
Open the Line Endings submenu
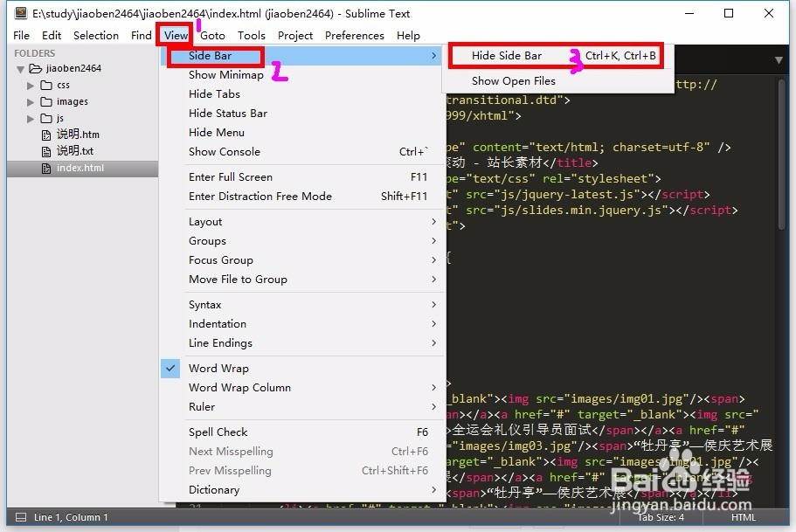coord(303,343)
